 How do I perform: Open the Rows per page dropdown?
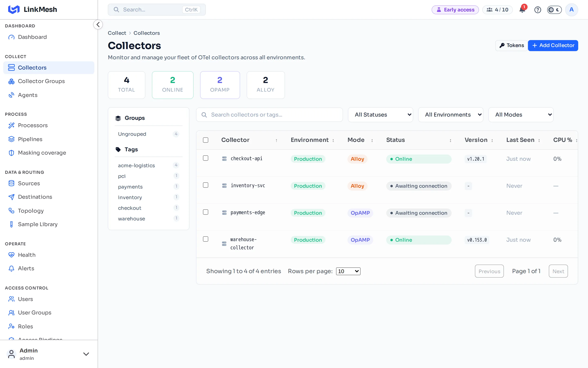click(x=348, y=271)
